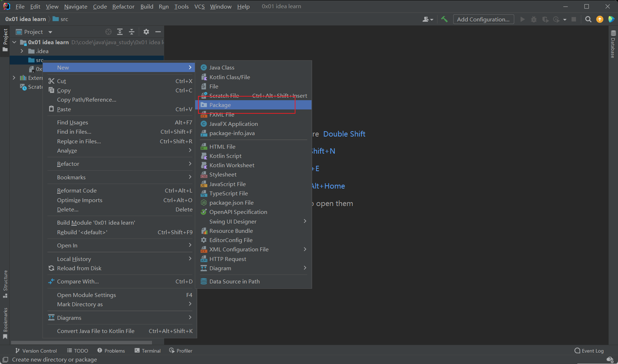Screen dimensions: 618x364
Task: Expand the .idea folder tree node
Action: point(22,51)
